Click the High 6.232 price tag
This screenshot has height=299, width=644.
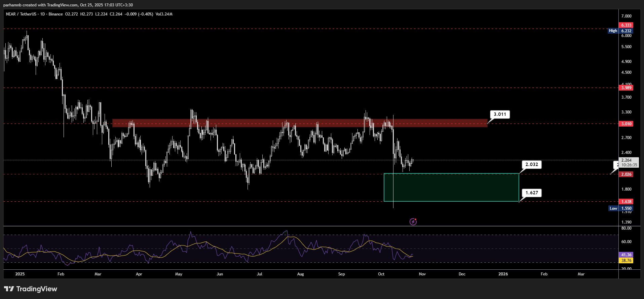click(x=620, y=31)
